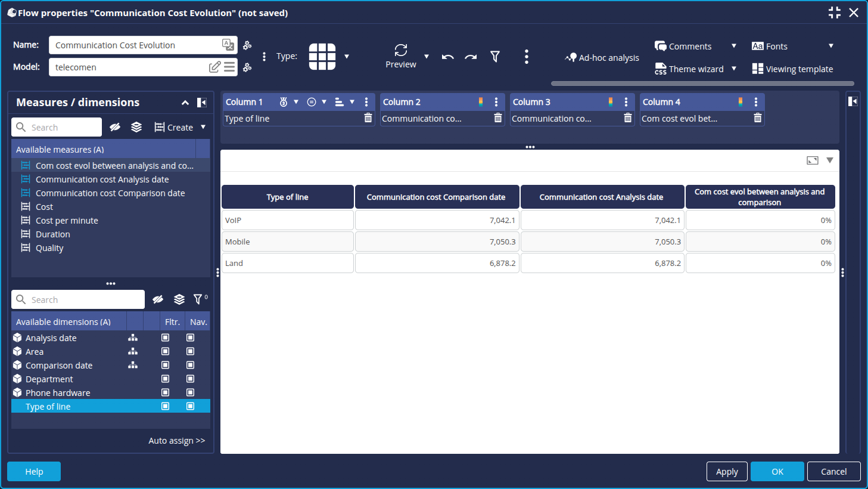Click the redo arrow icon
The height and width of the screenshot is (489, 868).
point(471,57)
